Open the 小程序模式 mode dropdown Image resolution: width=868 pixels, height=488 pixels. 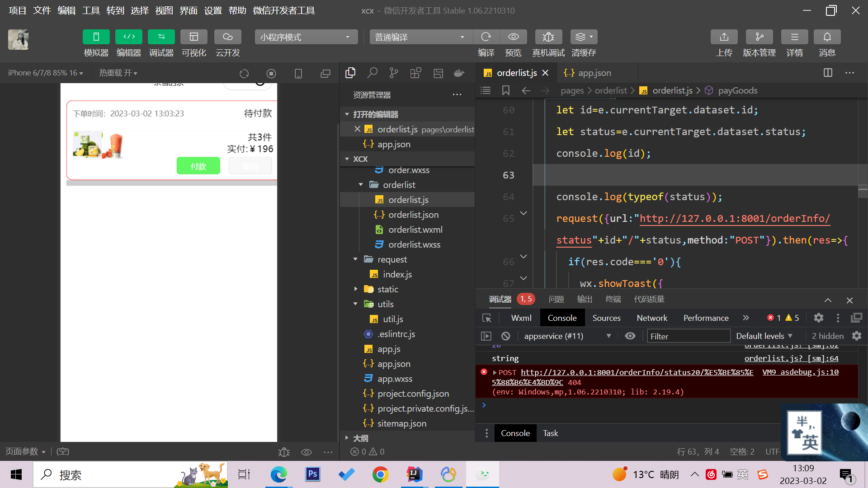(306, 37)
